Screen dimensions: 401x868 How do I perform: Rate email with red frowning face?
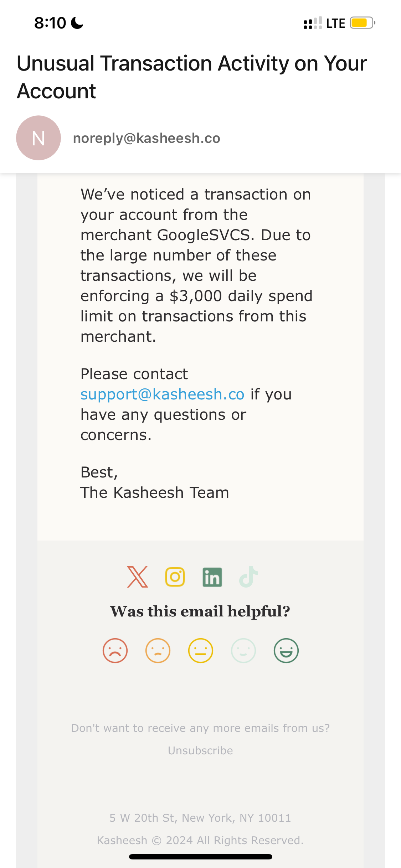click(x=115, y=651)
